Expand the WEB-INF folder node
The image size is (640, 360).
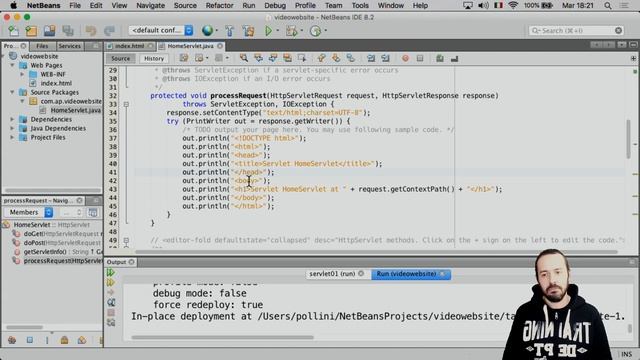point(22,74)
